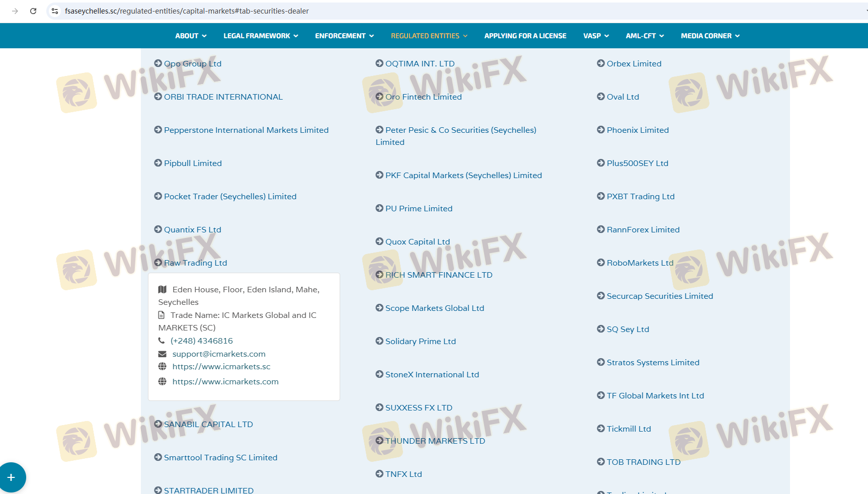Expand Pepperstone International Markets Limited entry
This screenshot has width=868, height=494.
pyautogui.click(x=246, y=130)
